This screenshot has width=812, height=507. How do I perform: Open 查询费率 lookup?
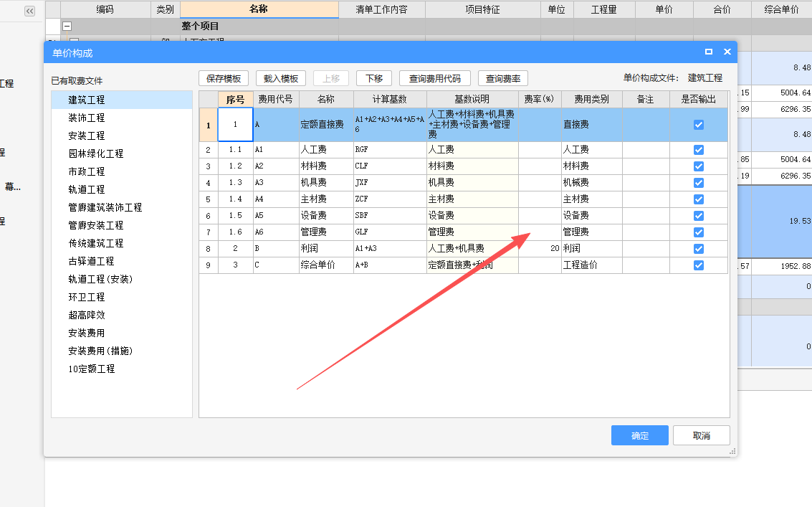point(503,78)
